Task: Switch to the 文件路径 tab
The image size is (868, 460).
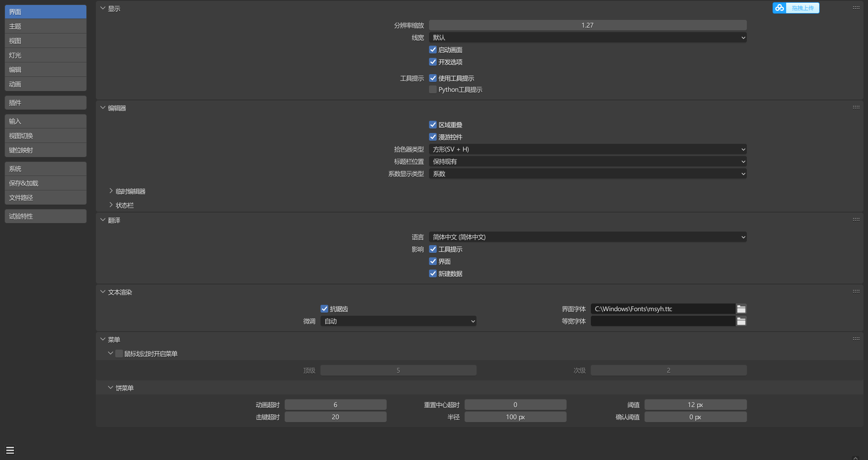Action: [46, 198]
